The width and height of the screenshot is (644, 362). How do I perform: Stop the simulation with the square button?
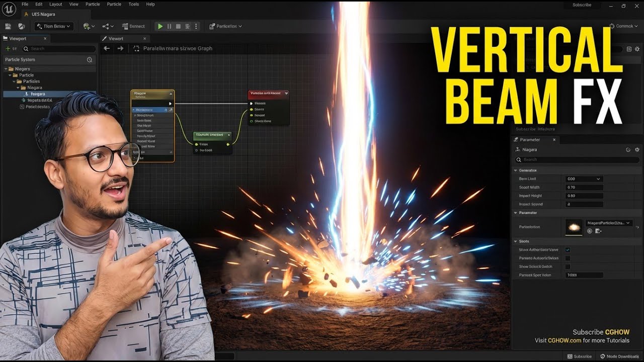click(178, 26)
